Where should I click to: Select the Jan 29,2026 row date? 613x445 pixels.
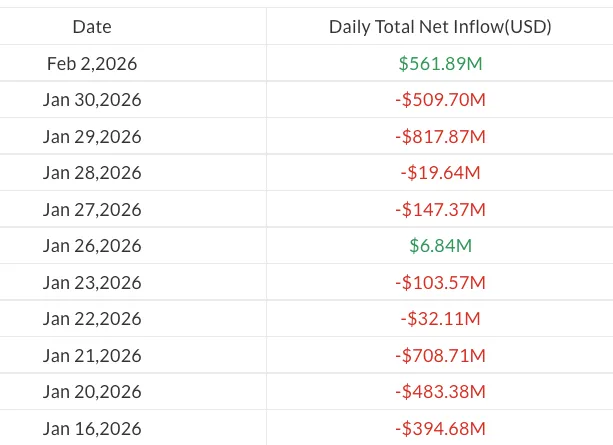point(92,136)
